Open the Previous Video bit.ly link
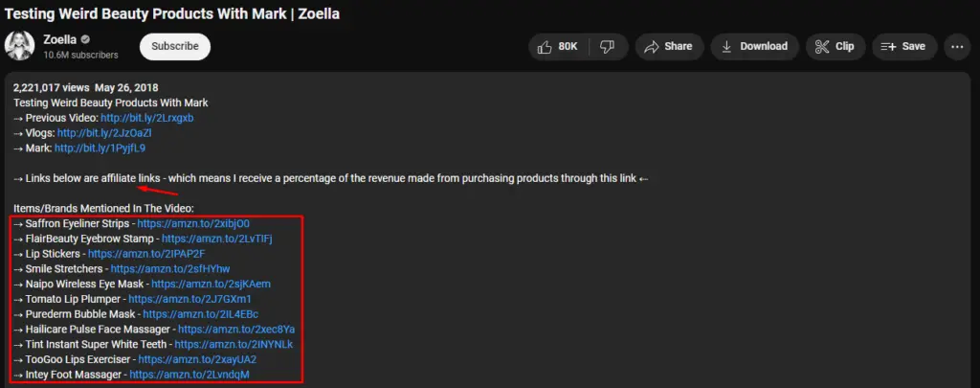The height and width of the screenshot is (388, 980). point(146,118)
